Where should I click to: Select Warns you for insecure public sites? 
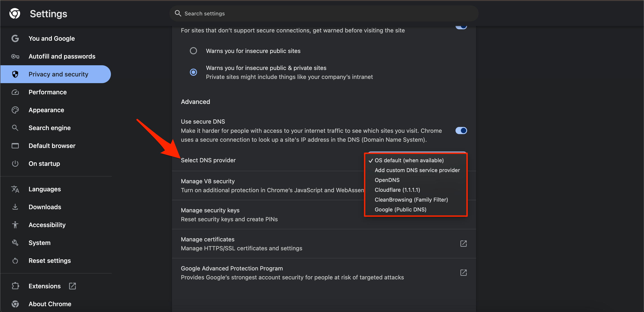click(x=193, y=51)
